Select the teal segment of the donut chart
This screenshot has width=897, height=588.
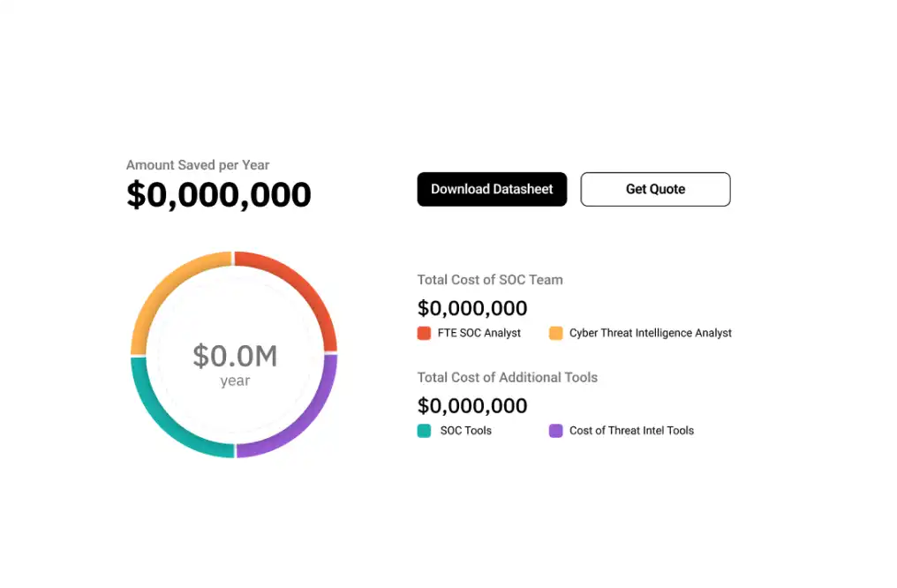pos(166,421)
